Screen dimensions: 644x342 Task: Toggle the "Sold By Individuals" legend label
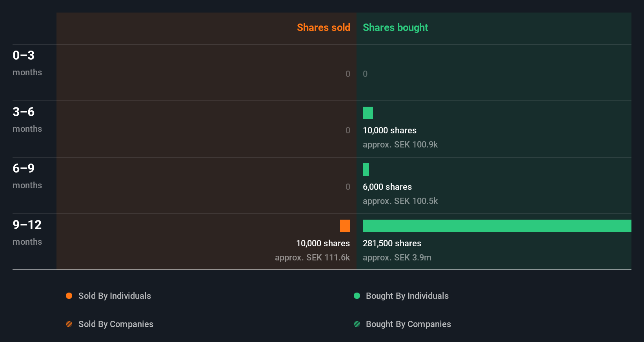click(x=115, y=296)
